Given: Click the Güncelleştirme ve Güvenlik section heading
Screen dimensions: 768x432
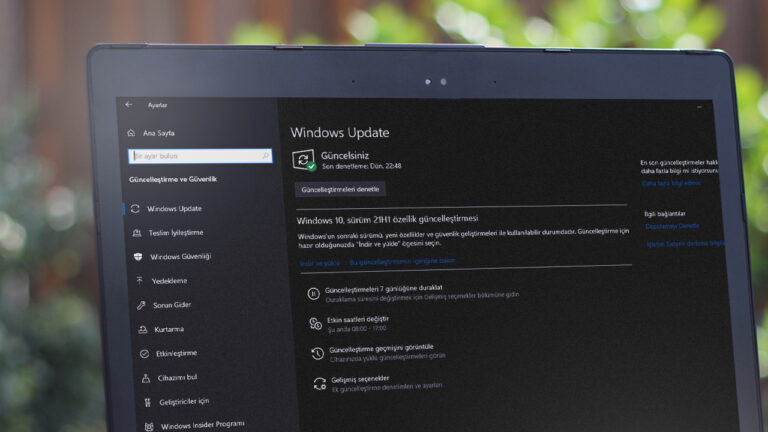Looking at the screenshot, I should (173, 179).
